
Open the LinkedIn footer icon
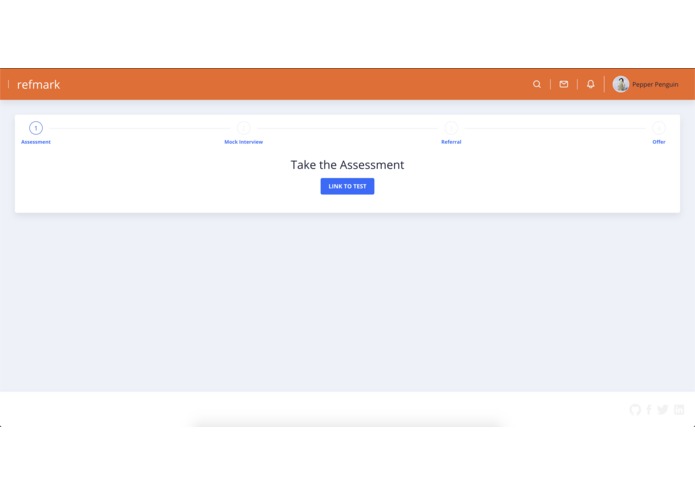[x=679, y=409]
